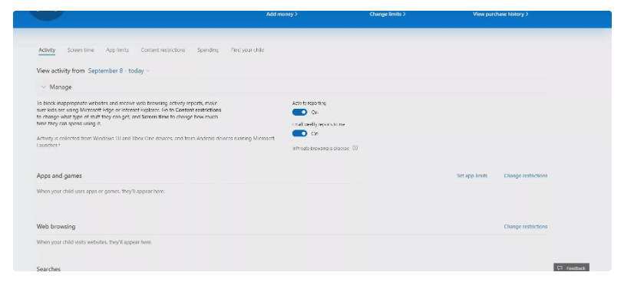Image resolution: width=644 pixels, height=282 pixels.
Task: Toggle Email weekly reports to me switch
Action: [299, 133]
